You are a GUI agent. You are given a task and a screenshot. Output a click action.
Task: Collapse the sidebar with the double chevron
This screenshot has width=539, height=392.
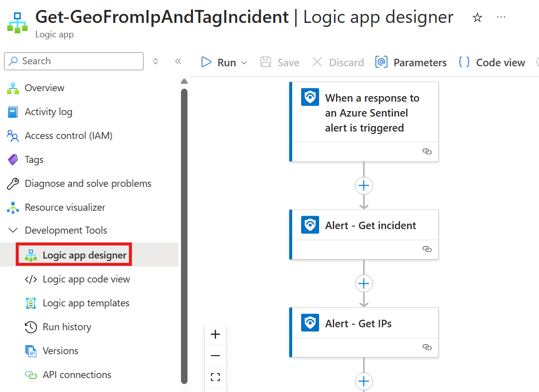coord(178,61)
